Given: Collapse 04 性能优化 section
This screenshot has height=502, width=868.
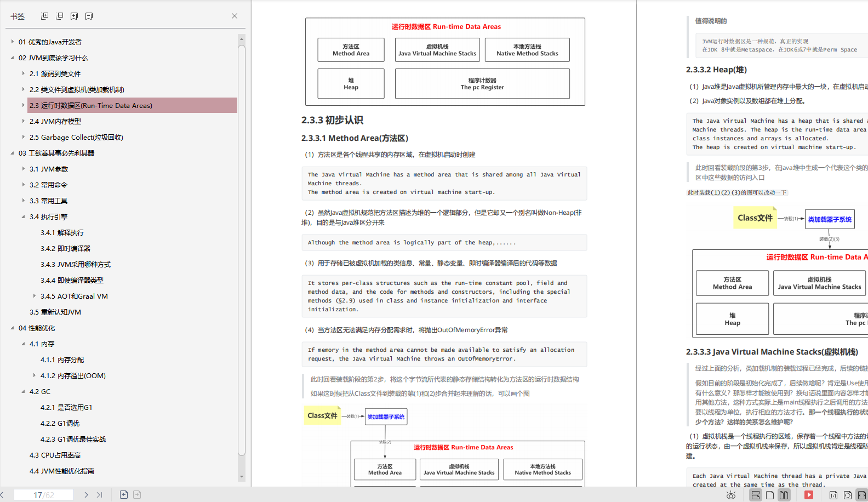Looking at the screenshot, I should point(13,328).
